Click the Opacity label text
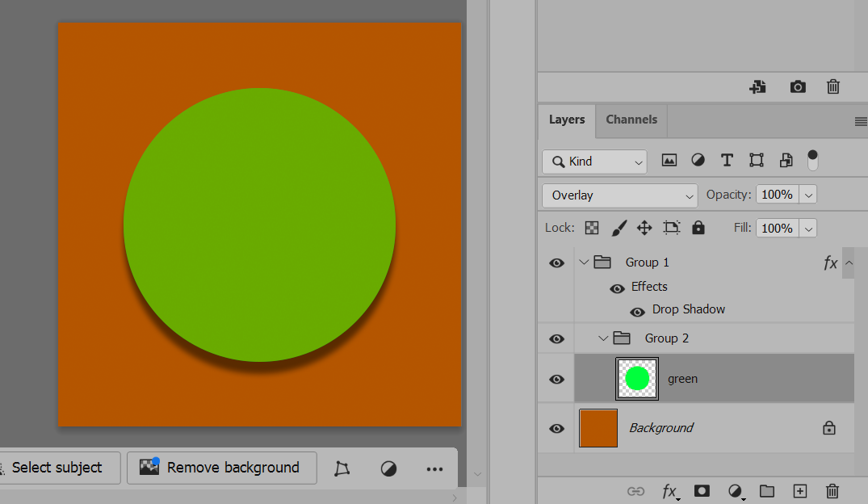The width and height of the screenshot is (868, 504). pos(728,195)
